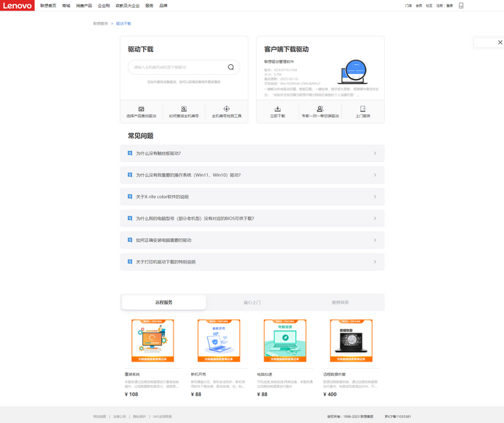Click the driver search input field

(176, 67)
